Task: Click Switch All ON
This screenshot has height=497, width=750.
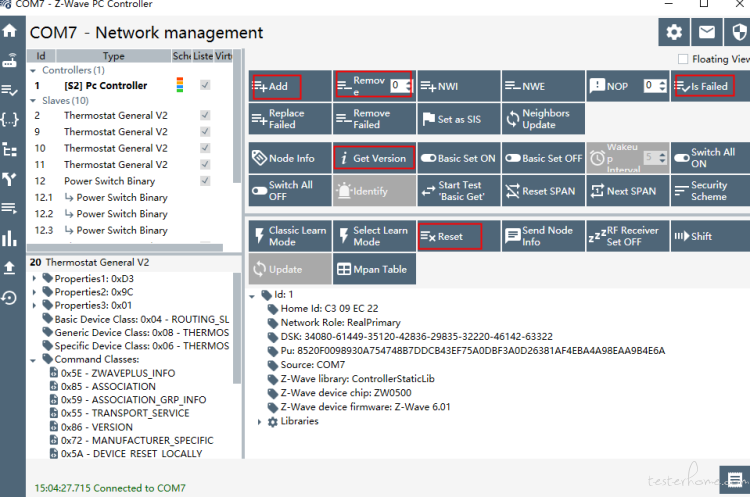Action: 710,158
